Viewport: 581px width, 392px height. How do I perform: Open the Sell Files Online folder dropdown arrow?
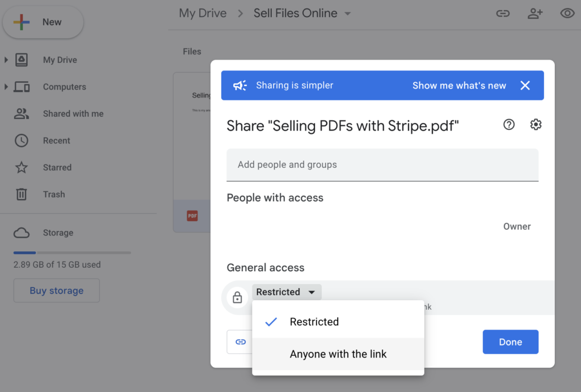click(348, 14)
